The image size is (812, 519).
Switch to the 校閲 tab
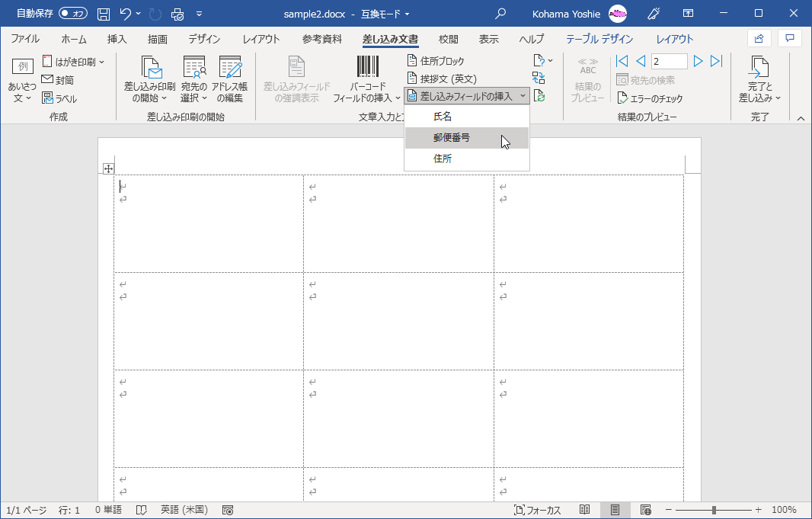(x=448, y=39)
